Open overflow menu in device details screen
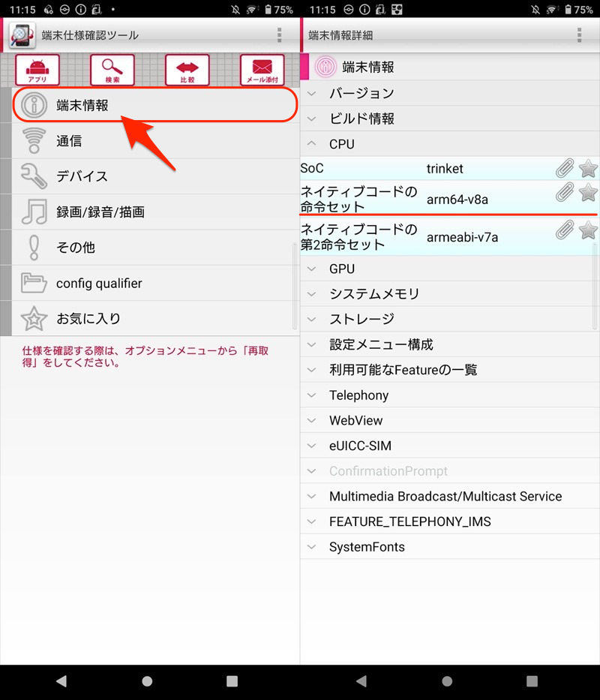 coord(579,35)
